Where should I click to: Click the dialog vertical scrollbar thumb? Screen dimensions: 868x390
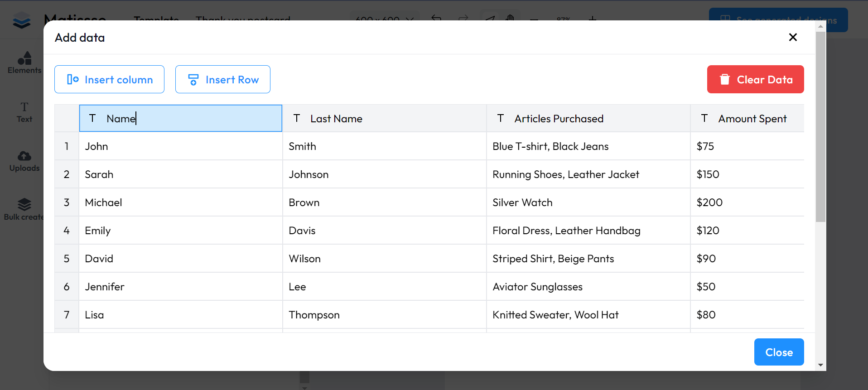[x=820, y=127]
